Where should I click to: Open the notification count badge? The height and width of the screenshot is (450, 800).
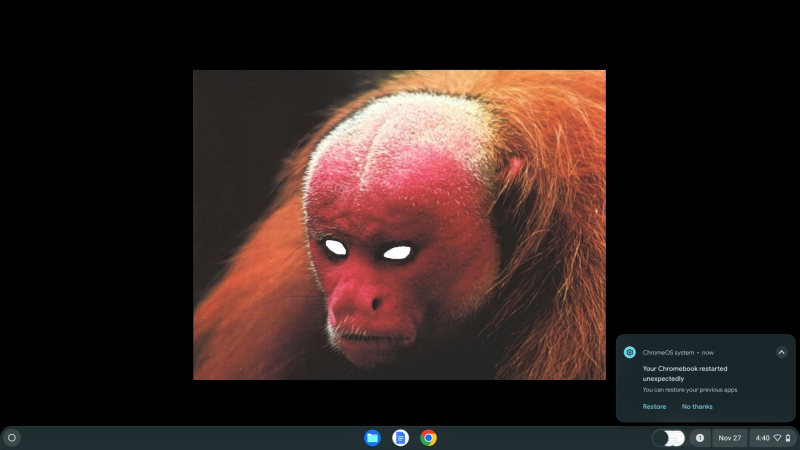pyautogui.click(x=699, y=438)
